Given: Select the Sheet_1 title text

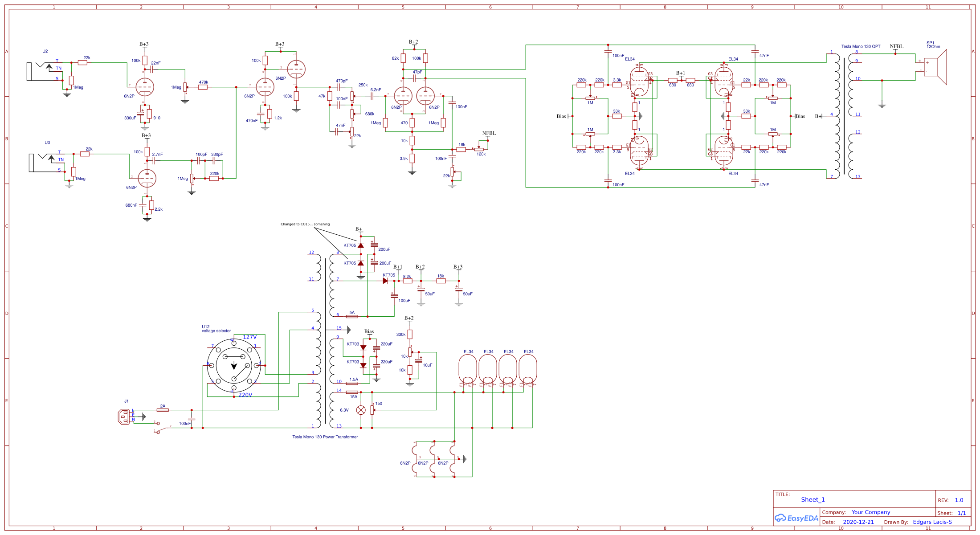Looking at the screenshot, I should pyautogui.click(x=813, y=500).
